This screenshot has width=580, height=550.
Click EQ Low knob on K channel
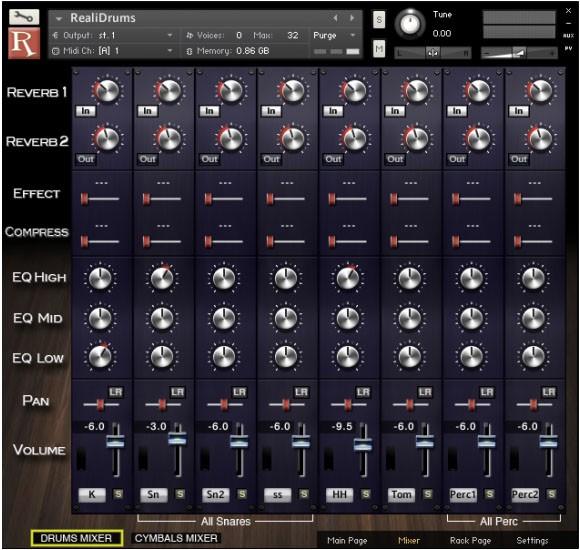click(x=100, y=357)
